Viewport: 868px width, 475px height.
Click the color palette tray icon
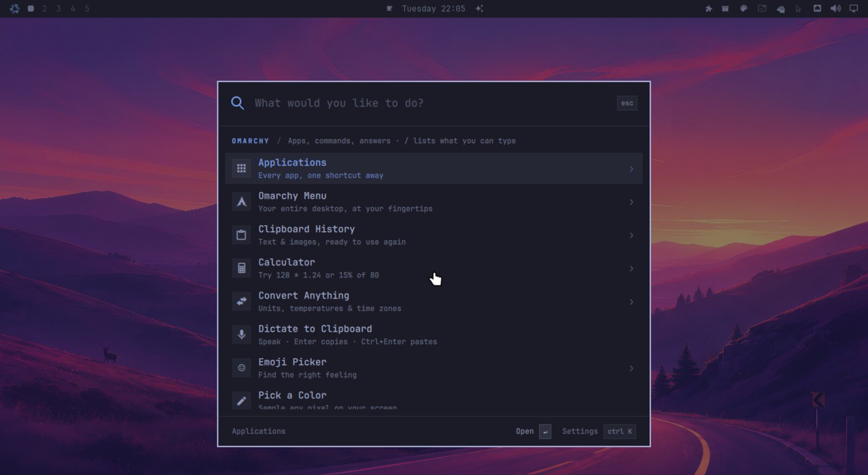coord(744,9)
